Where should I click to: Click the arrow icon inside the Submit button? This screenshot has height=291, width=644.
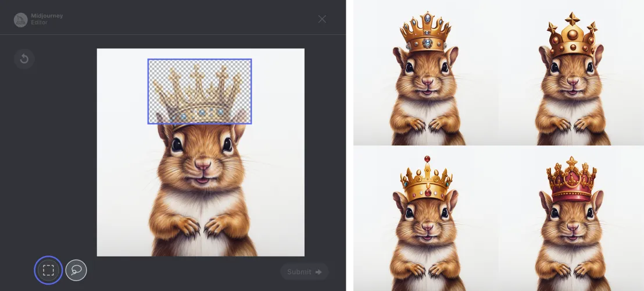(318, 272)
